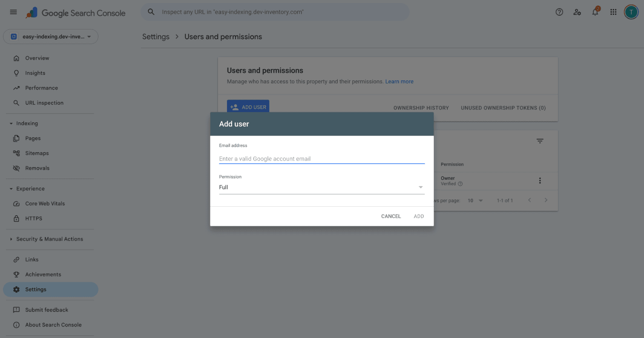Open the Google apps grid

(613, 12)
